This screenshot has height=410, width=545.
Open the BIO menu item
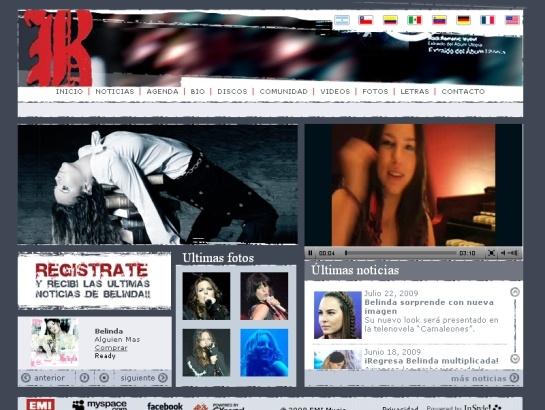(x=198, y=91)
